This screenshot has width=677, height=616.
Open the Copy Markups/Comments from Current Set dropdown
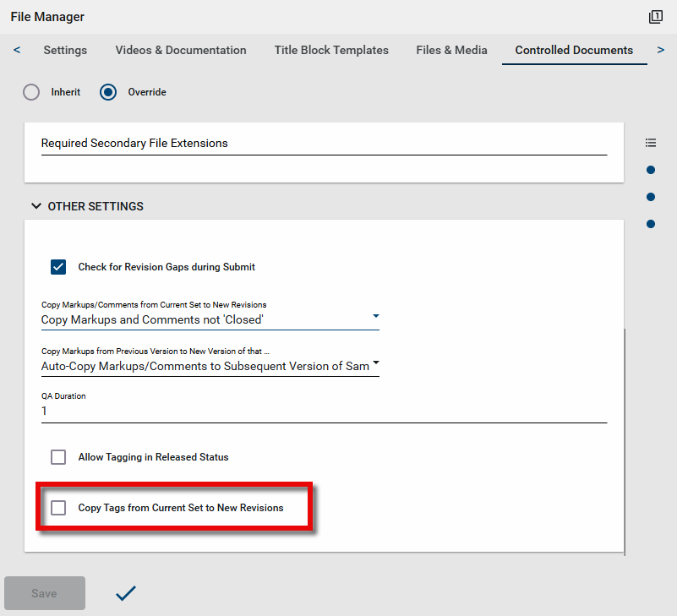click(210, 319)
